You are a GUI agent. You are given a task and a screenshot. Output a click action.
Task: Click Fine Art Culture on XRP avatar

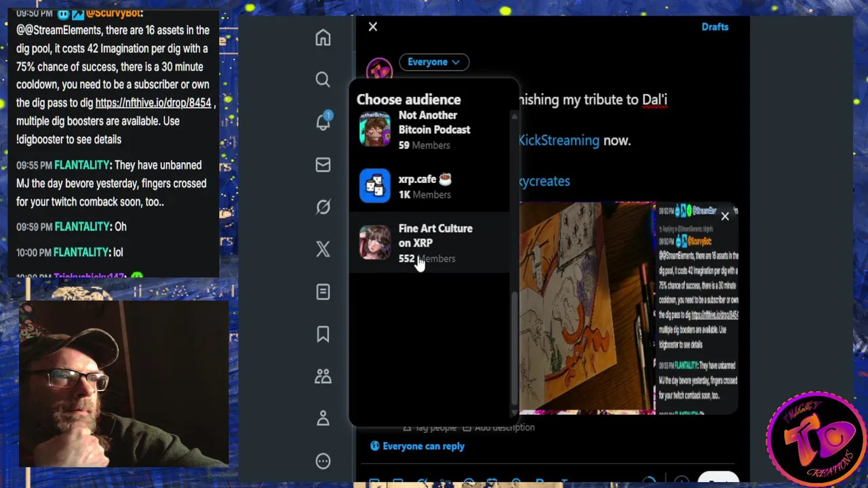[375, 243]
